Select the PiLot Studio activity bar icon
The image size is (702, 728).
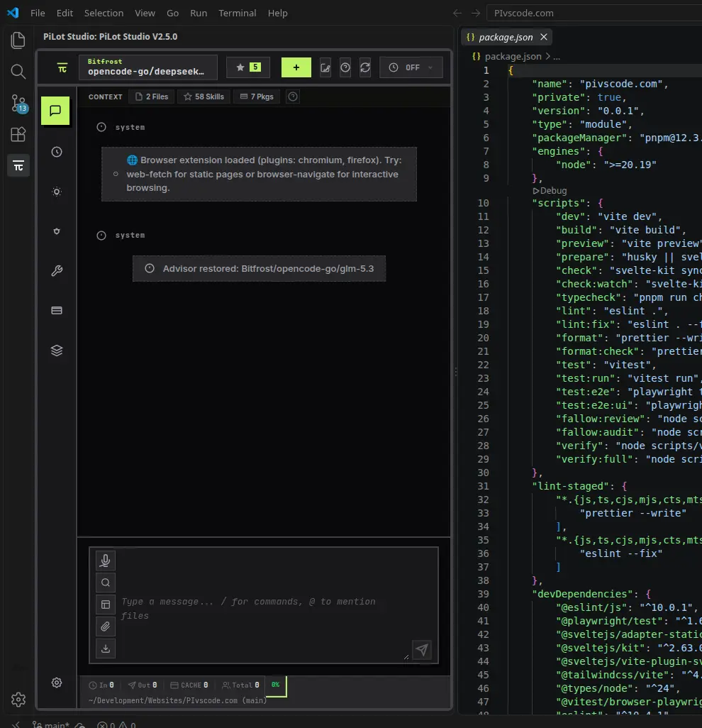18,166
